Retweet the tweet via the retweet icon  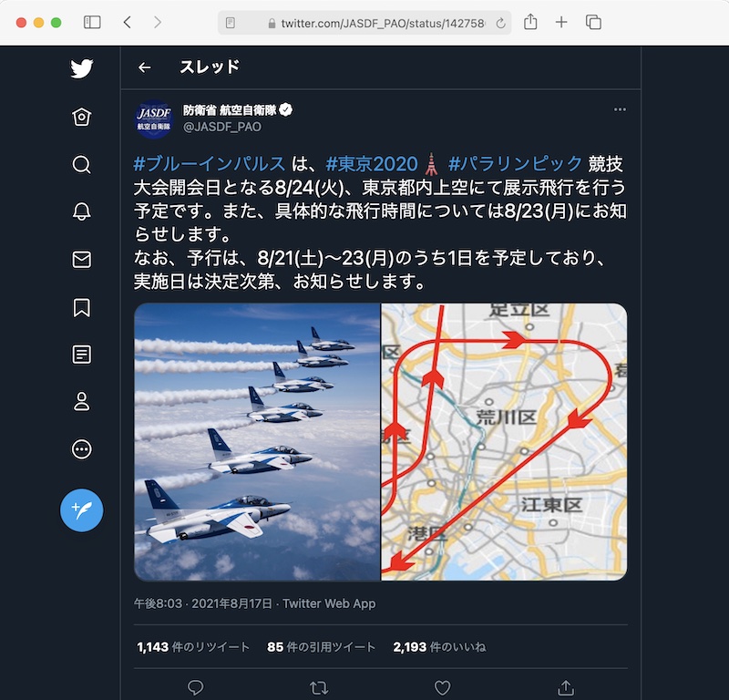pos(318,688)
